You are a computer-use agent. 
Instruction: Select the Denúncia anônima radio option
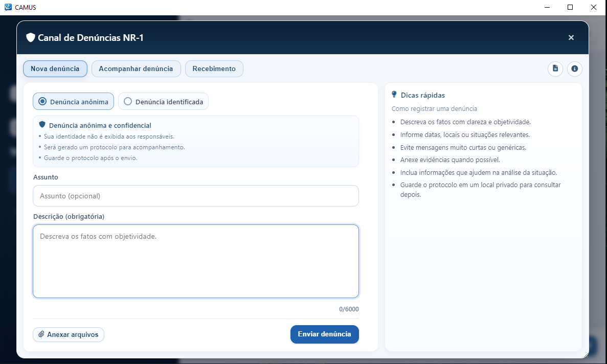(x=73, y=101)
